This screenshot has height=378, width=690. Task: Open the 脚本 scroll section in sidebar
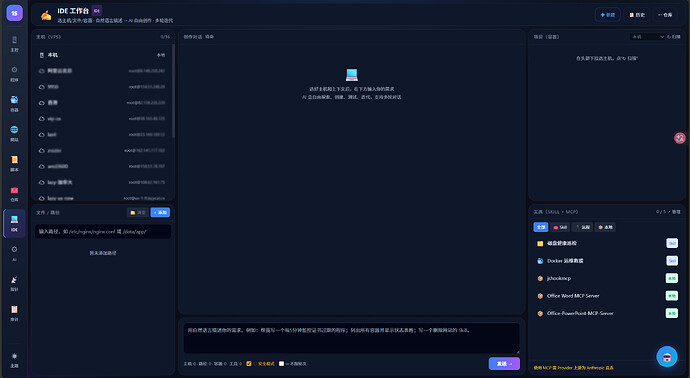[15, 164]
